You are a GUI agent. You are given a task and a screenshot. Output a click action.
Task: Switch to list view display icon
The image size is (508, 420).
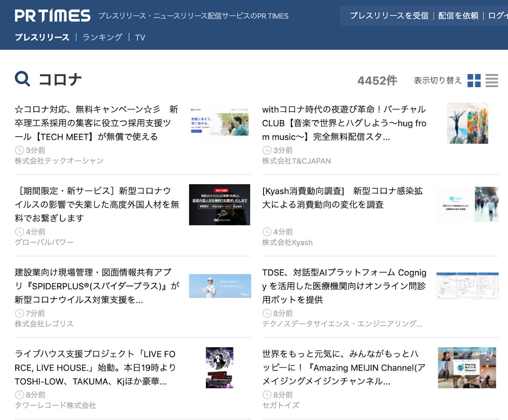492,80
